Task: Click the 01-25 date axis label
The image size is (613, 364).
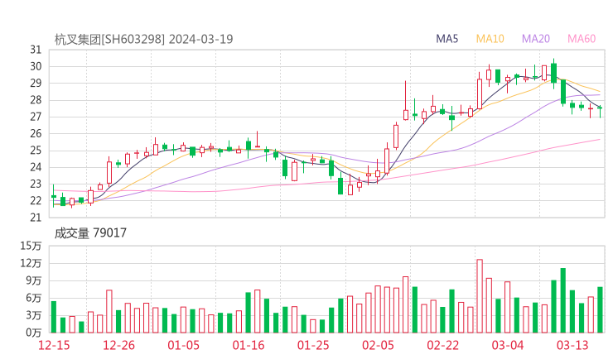Action: [313, 345]
